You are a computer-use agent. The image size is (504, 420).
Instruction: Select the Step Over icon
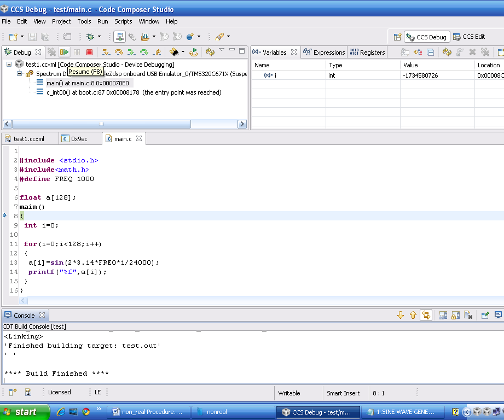(x=119, y=52)
